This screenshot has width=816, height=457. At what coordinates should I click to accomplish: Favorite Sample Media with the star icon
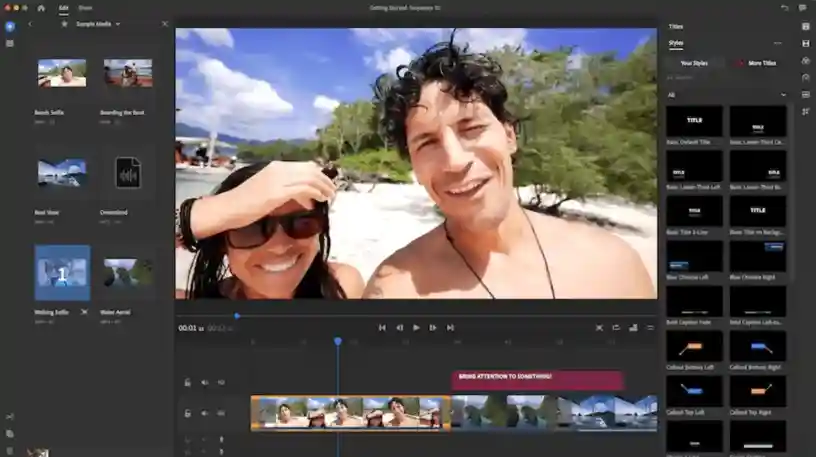pos(65,24)
